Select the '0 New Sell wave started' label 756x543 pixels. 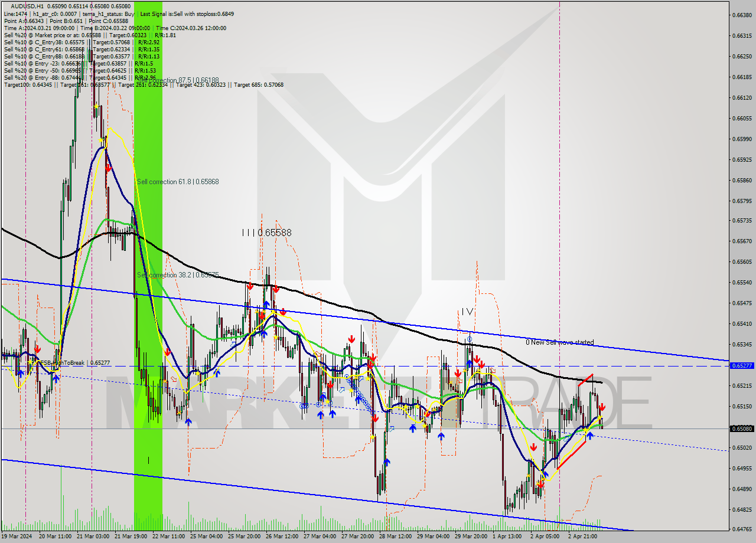(x=560, y=342)
